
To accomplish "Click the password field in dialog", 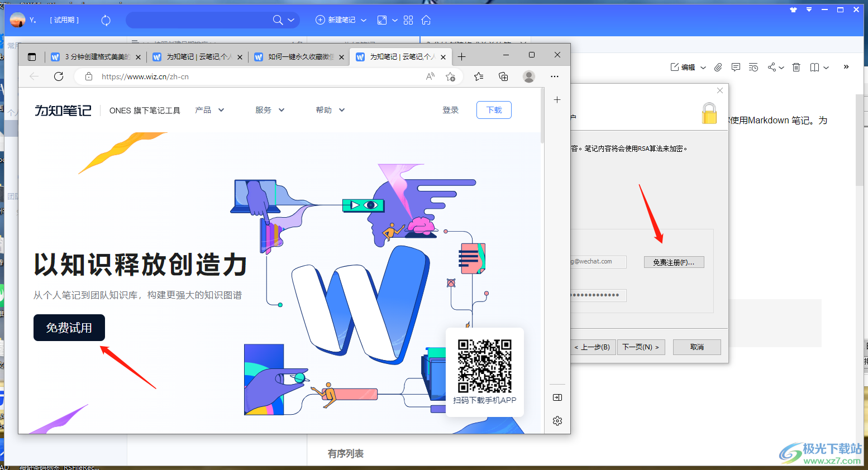I will [598, 295].
